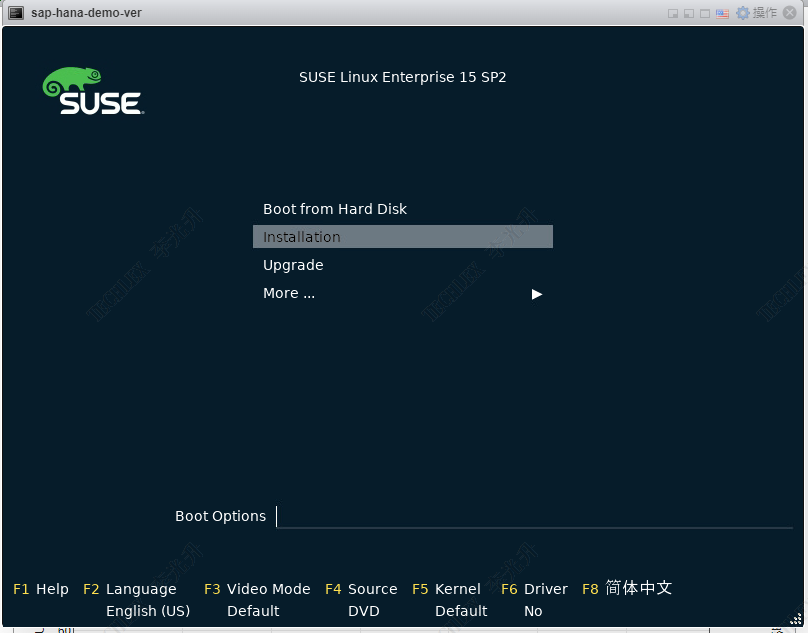Image resolution: width=808 pixels, height=633 pixels.
Task: Click the second window size icon with the bottom-left square
Action: 689,13
